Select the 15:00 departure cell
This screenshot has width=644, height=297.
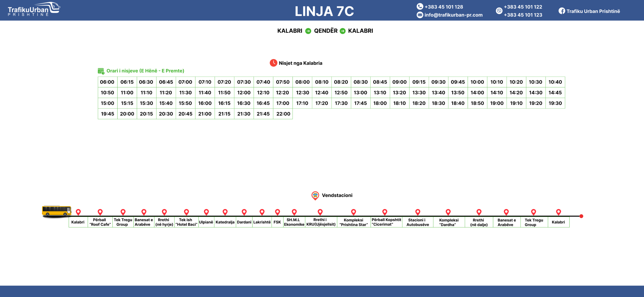click(x=107, y=103)
